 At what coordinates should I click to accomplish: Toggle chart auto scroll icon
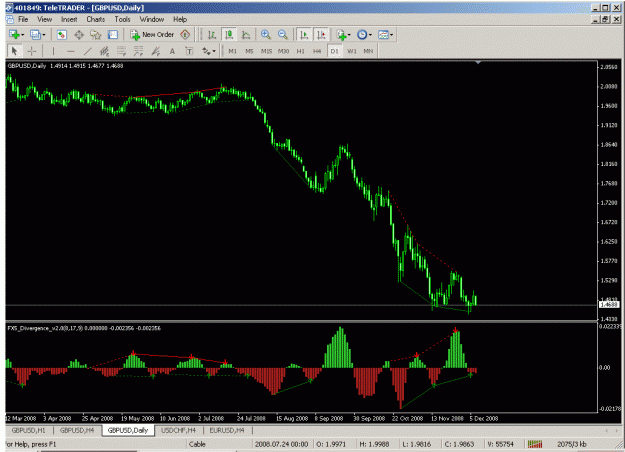click(x=304, y=35)
